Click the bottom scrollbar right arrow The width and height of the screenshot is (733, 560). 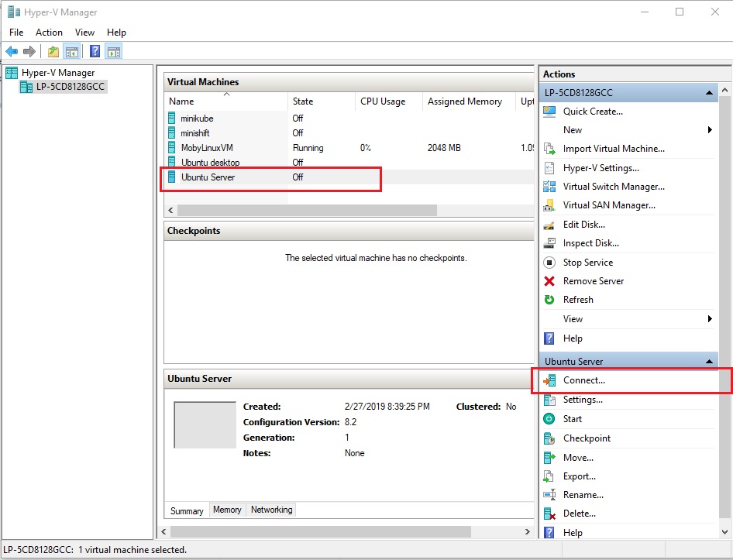click(x=528, y=532)
